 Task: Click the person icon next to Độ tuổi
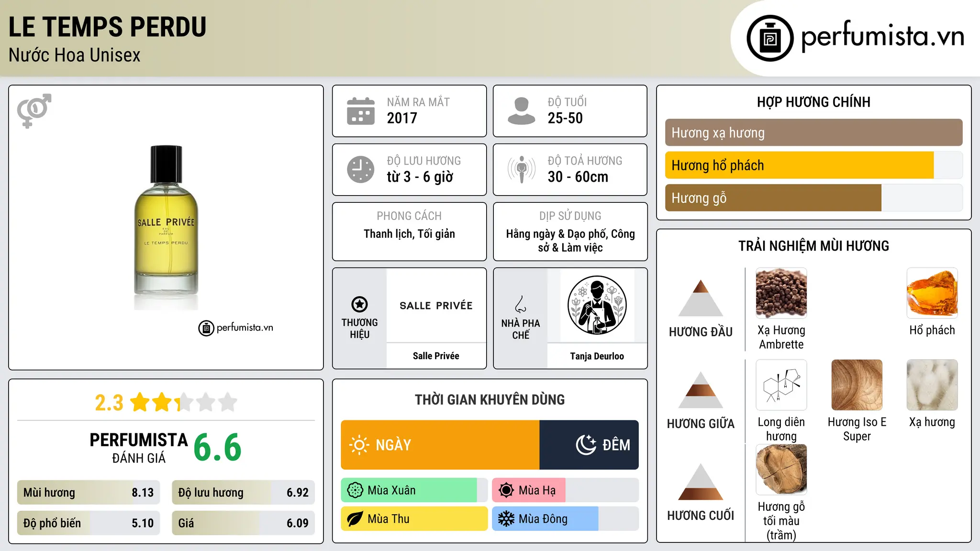521,111
